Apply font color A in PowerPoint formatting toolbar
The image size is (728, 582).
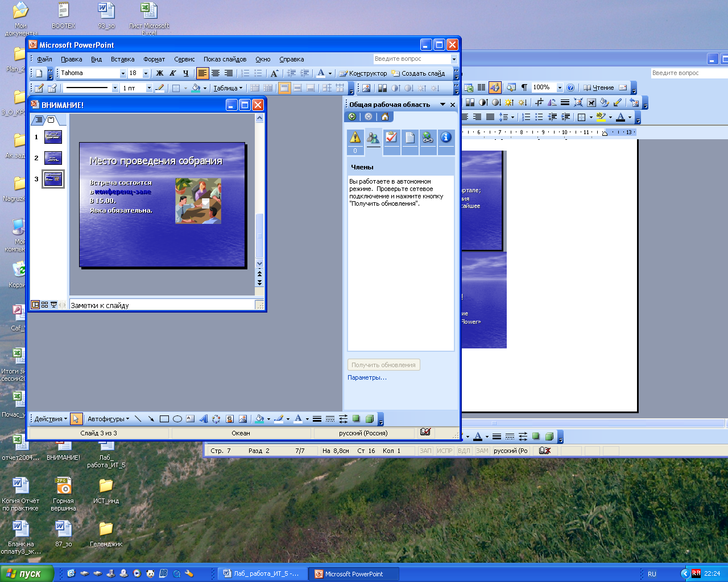(x=321, y=73)
